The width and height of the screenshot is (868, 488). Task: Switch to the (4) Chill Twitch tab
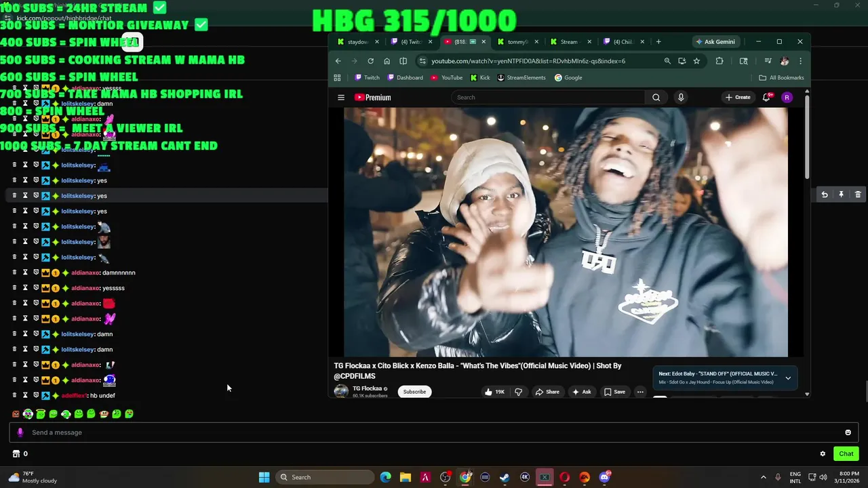[x=623, y=42]
